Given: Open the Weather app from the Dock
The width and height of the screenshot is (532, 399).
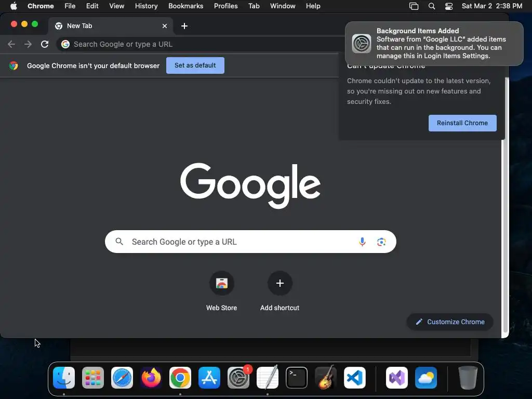Looking at the screenshot, I should pos(426,378).
